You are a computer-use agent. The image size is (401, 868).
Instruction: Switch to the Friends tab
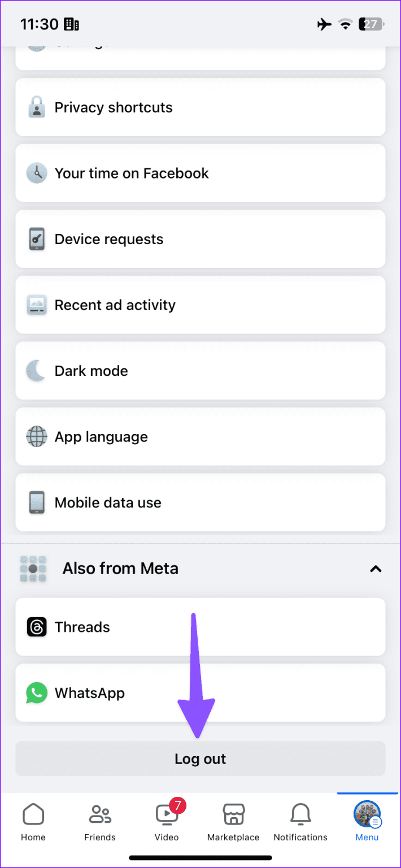pos(100,822)
